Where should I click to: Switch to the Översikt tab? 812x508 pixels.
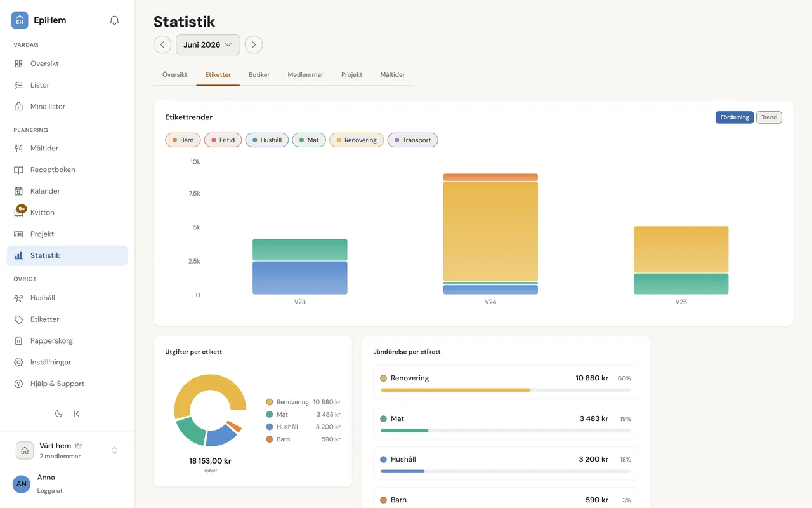pyautogui.click(x=174, y=75)
